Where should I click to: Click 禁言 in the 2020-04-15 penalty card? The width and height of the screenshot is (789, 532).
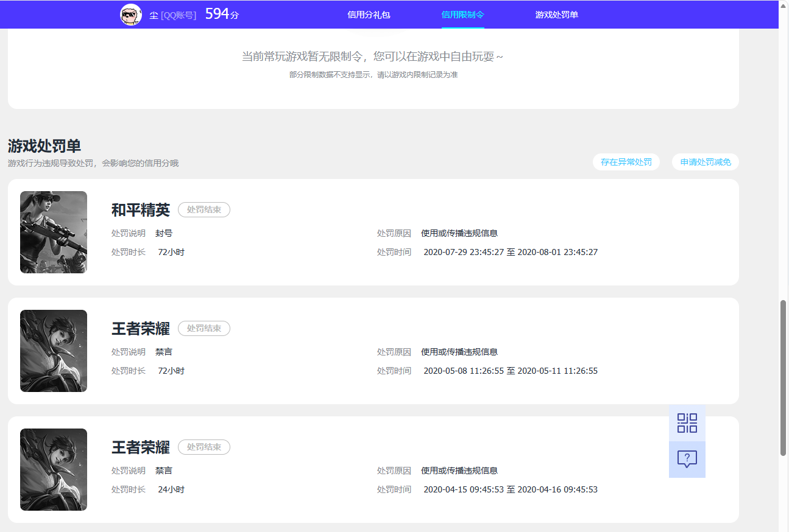pyautogui.click(x=164, y=471)
